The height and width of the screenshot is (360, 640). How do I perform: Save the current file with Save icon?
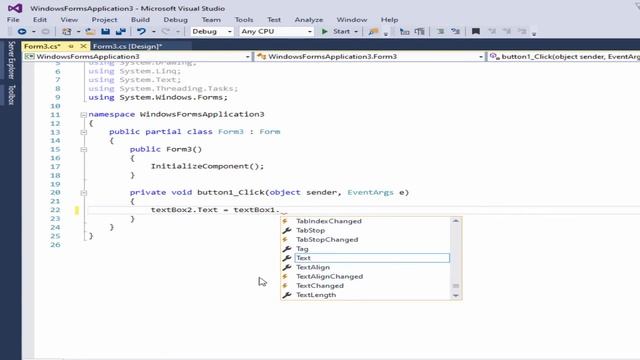pyautogui.click(x=106, y=31)
